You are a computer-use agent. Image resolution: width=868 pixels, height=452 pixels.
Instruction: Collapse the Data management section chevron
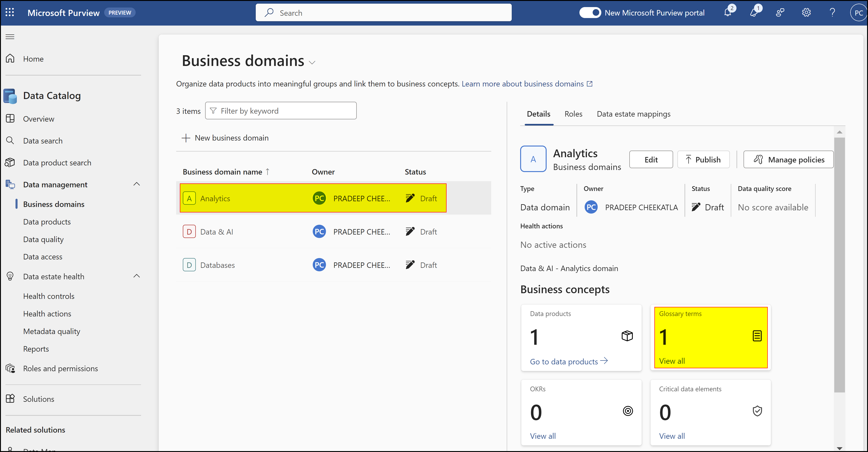point(137,184)
